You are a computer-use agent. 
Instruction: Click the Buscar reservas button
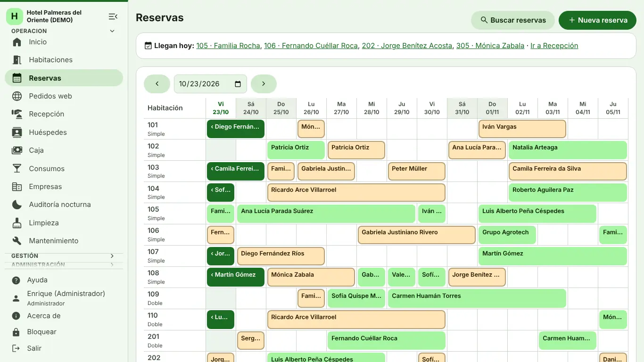click(x=513, y=20)
